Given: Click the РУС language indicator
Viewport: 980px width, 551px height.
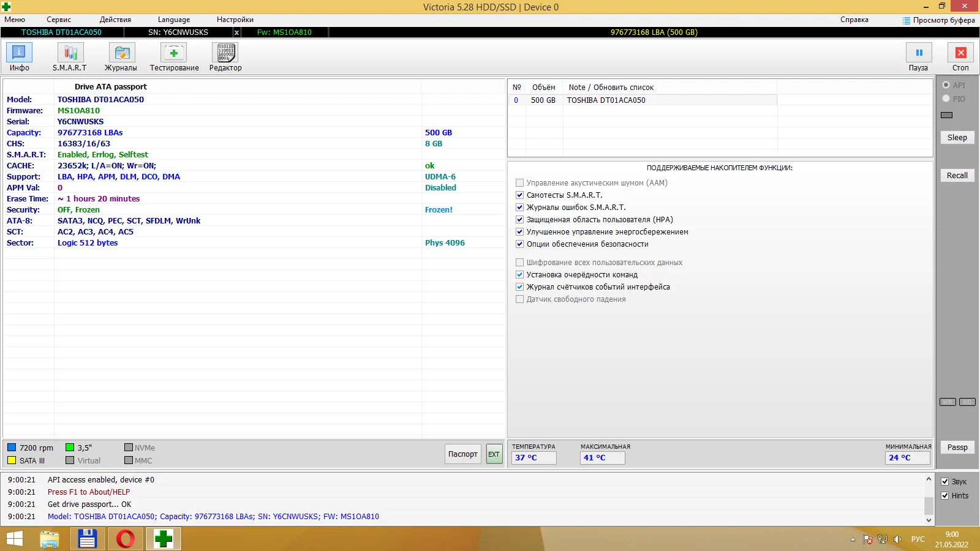Looking at the screenshot, I should pyautogui.click(x=918, y=539).
